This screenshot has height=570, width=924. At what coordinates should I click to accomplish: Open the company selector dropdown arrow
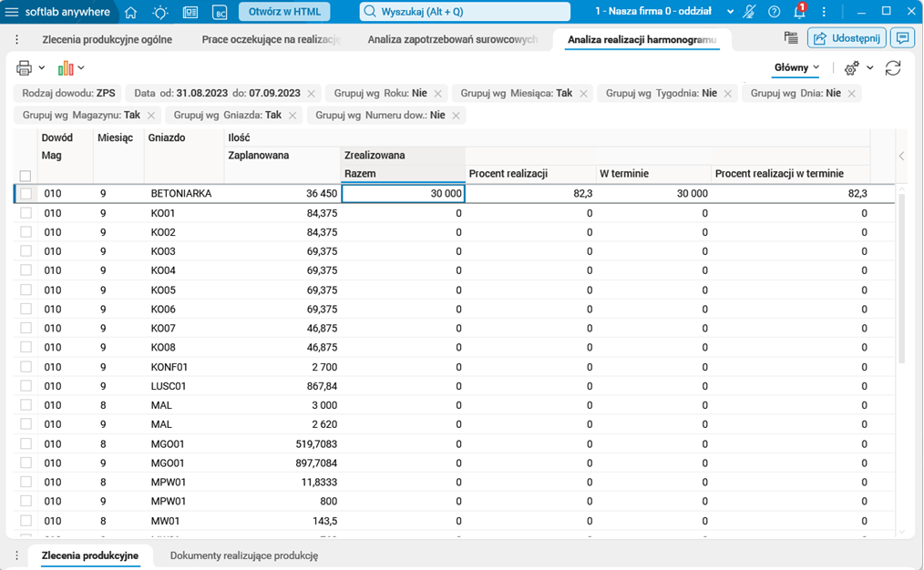(730, 12)
